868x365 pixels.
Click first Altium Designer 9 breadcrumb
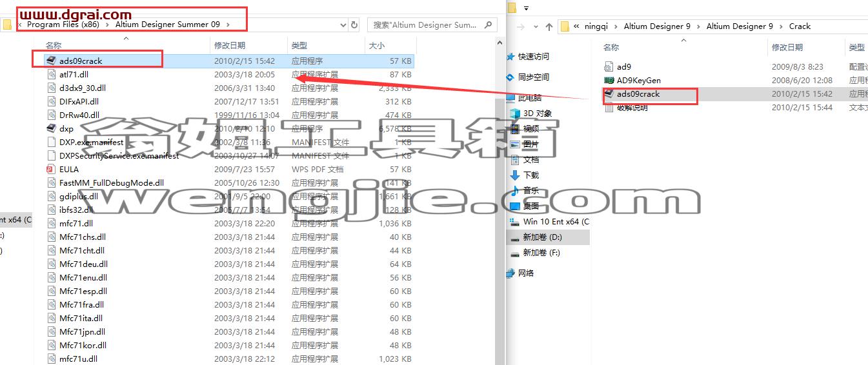[x=657, y=26]
